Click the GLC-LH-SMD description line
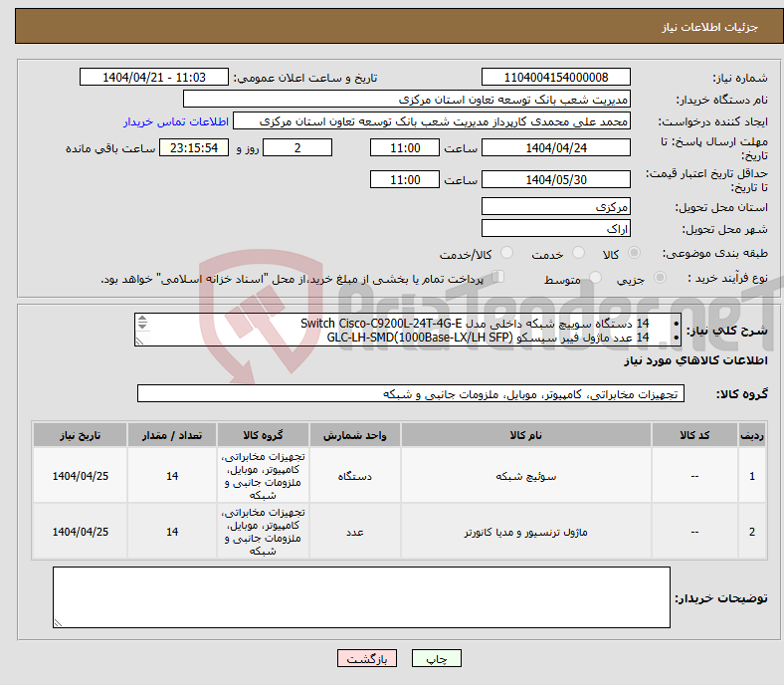This screenshot has height=685, width=784. pos(488,338)
